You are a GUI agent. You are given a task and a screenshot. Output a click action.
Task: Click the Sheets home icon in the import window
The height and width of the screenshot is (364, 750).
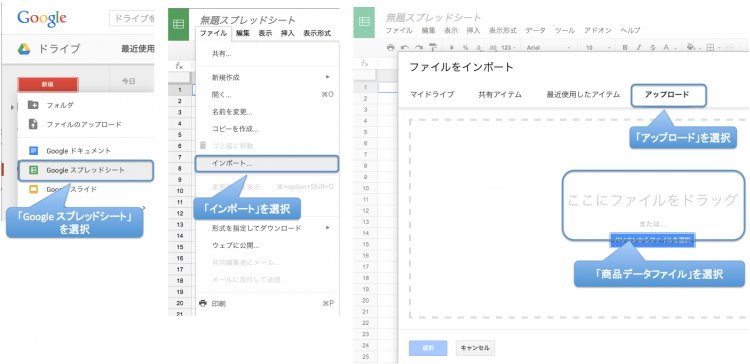(364, 22)
